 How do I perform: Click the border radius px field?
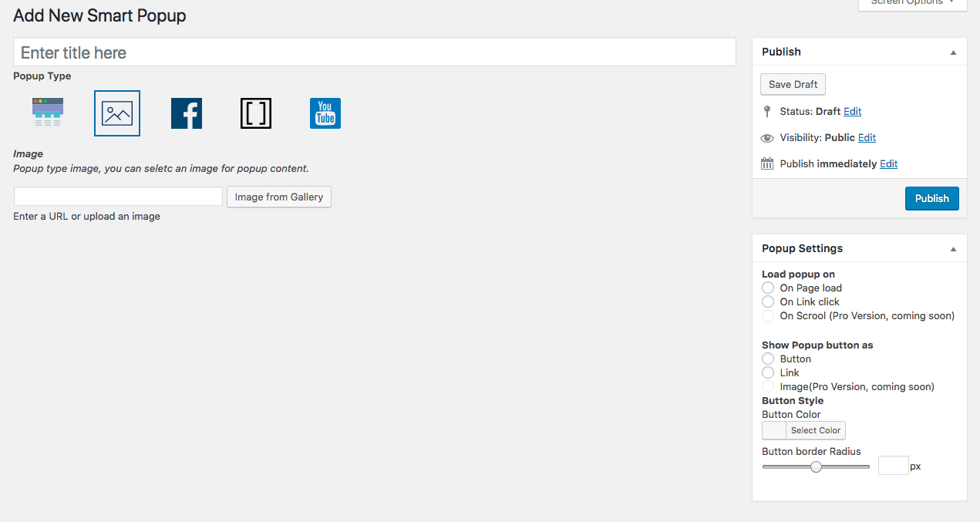[894, 465]
